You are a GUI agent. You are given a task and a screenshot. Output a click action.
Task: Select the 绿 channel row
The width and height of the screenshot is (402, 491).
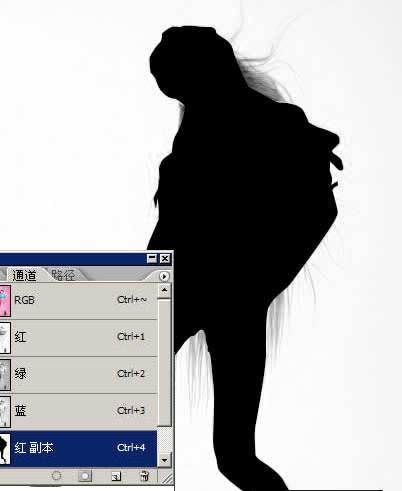(x=78, y=374)
